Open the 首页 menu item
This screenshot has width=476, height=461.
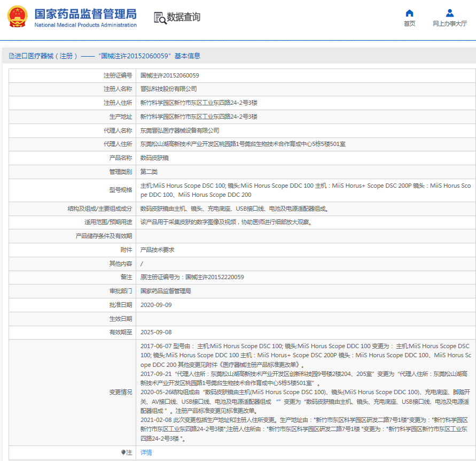[x=409, y=24]
